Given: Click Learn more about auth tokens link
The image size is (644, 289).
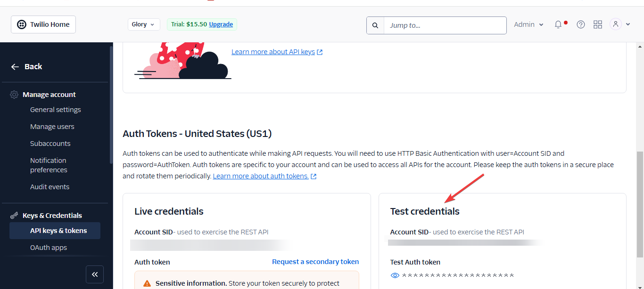Looking at the screenshot, I should pyautogui.click(x=261, y=176).
